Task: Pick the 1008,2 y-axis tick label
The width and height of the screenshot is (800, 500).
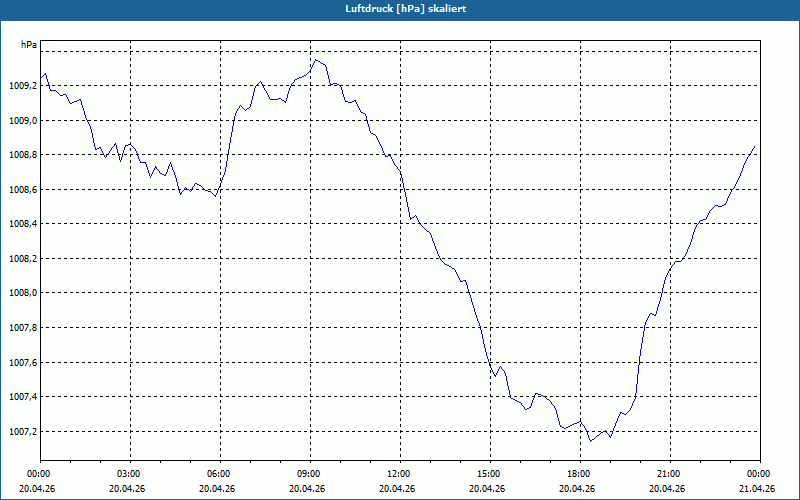Action: pyautogui.click(x=23, y=259)
